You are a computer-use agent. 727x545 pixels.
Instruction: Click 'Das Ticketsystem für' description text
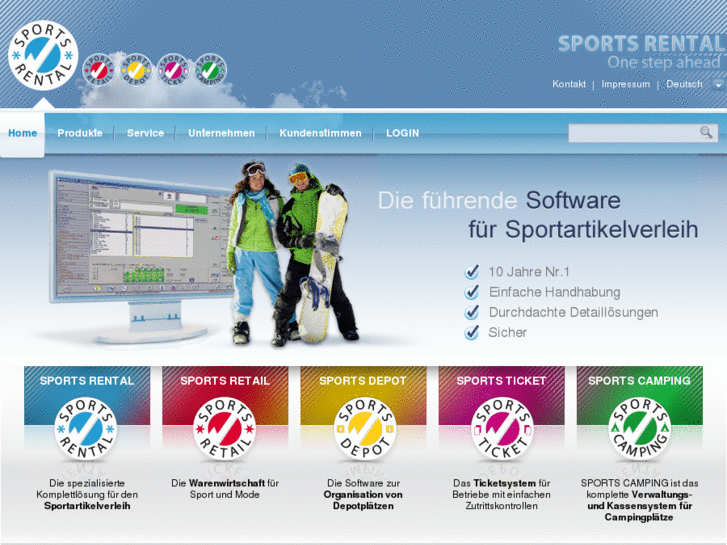pos(502,483)
